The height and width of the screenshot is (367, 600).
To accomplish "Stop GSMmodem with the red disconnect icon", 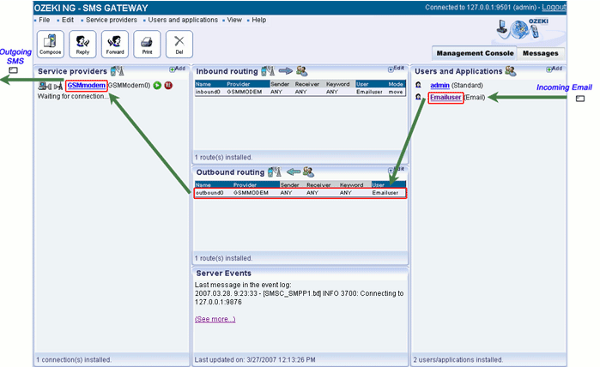I will [x=168, y=85].
